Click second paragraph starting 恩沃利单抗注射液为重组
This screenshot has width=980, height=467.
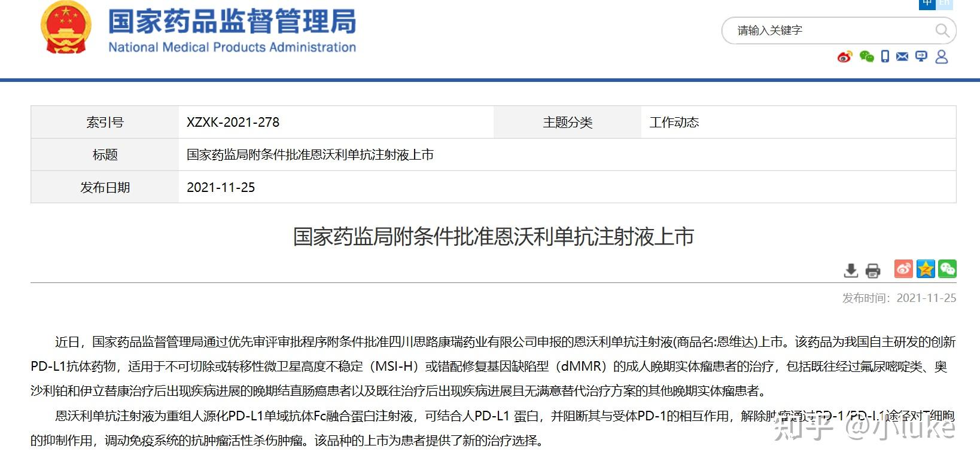point(494,428)
